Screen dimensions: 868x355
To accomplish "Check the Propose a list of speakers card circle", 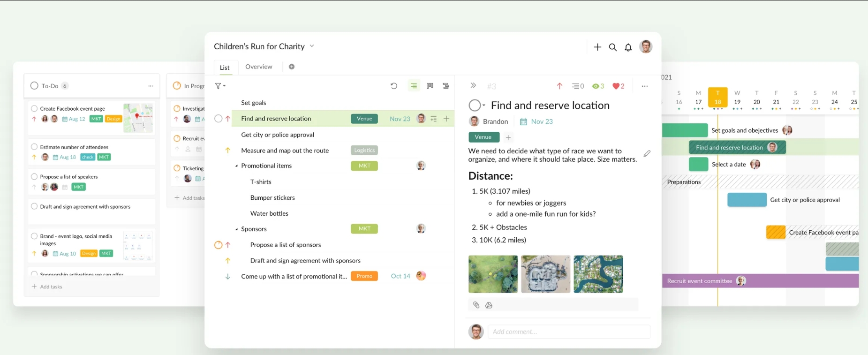I will 34,177.
